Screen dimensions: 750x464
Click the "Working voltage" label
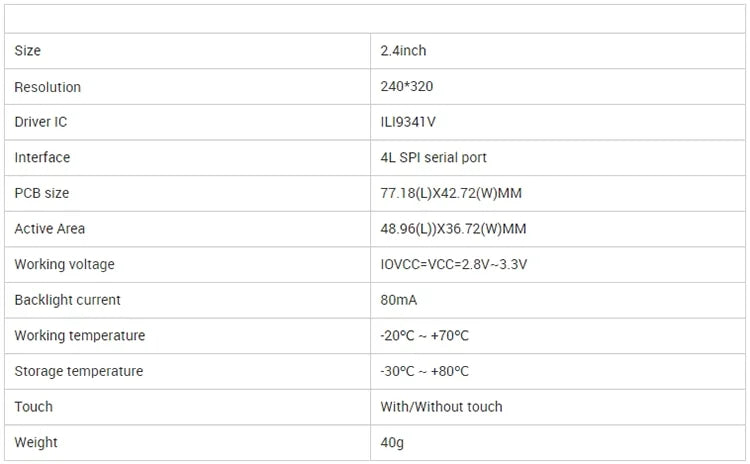click(64, 264)
